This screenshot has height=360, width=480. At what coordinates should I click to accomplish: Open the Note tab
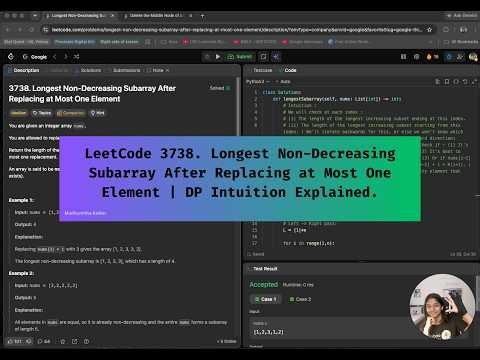click(x=156, y=70)
